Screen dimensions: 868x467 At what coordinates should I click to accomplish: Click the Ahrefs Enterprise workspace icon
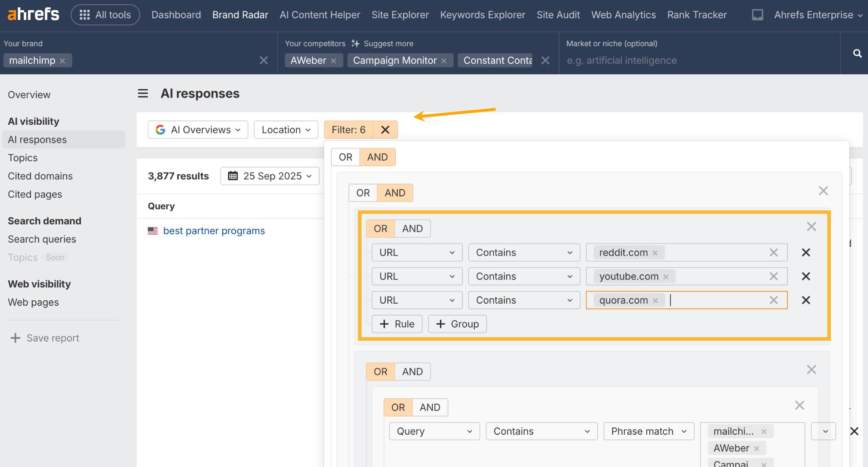757,14
